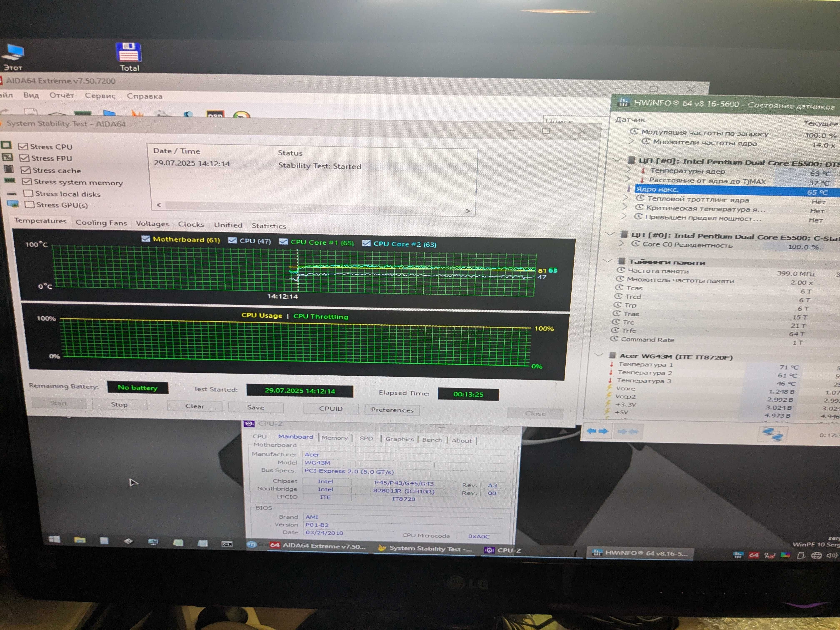840x630 pixels.
Task: Click the taskbar icon right of File Explorer
Action: (104, 541)
